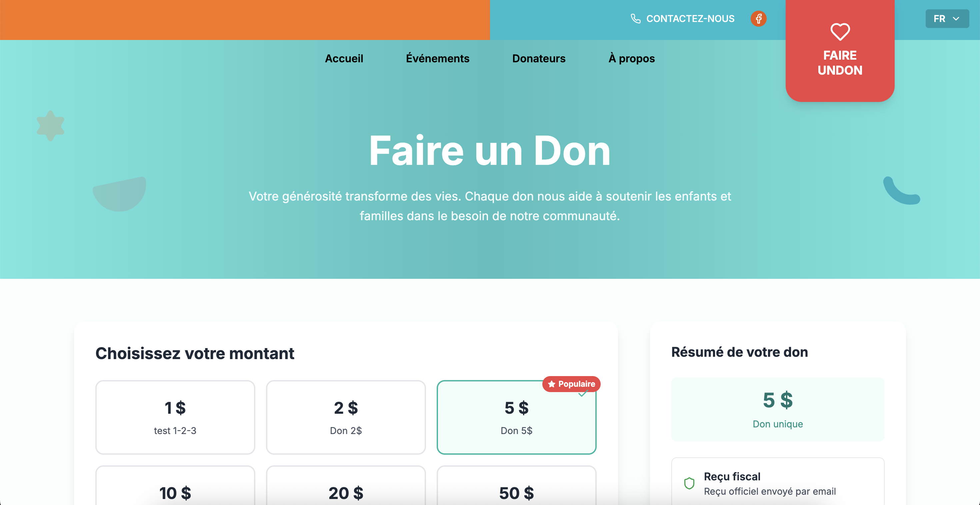Click the Facebook icon in header
Viewport: 980px width, 505px height.
click(x=758, y=19)
